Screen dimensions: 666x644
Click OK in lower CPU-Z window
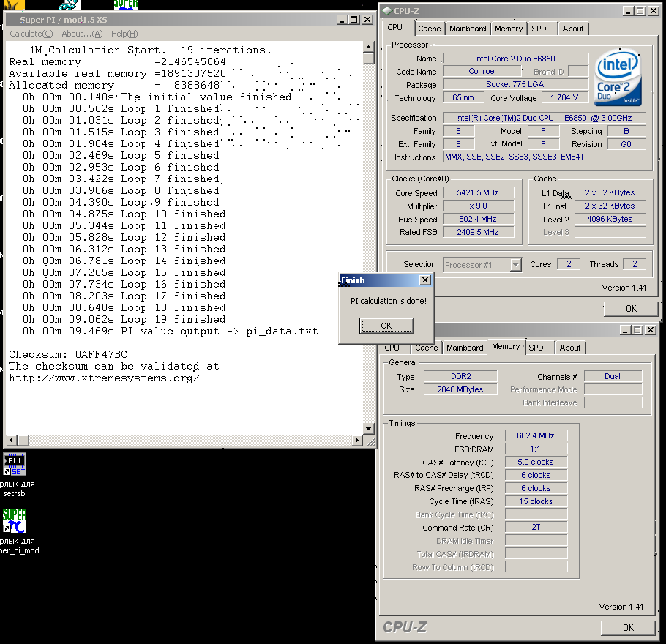[x=628, y=627]
